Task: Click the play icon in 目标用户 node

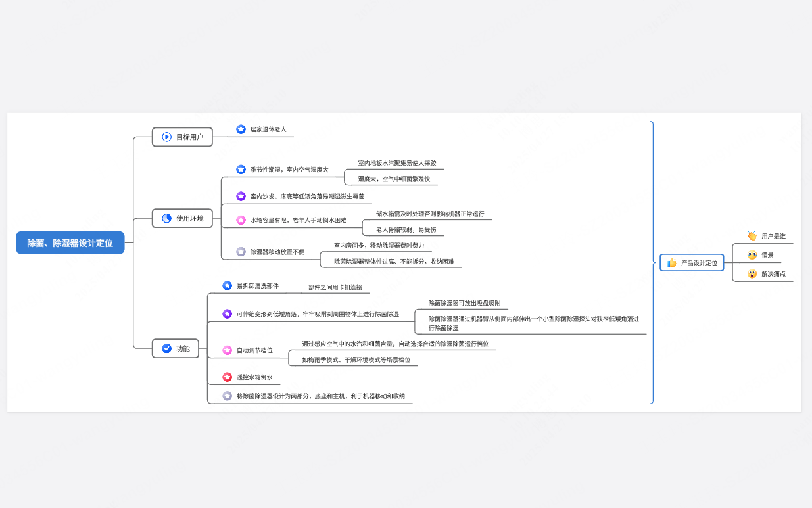Action: [167, 137]
